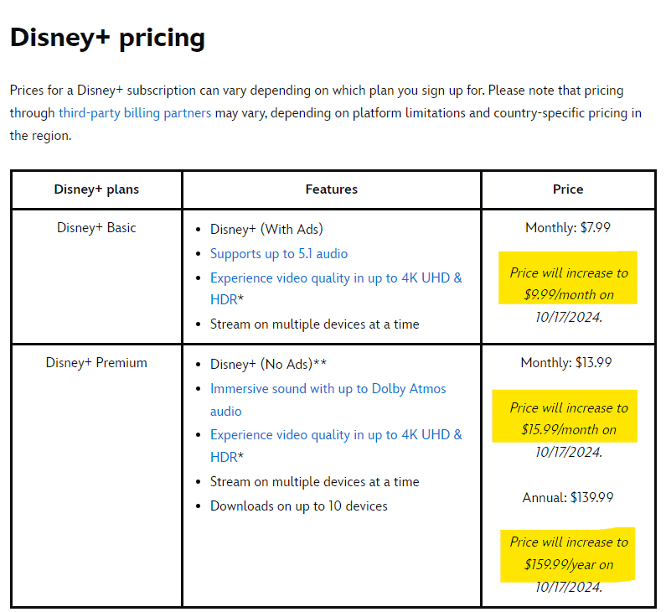666x612 pixels.
Task: Click the Supports up to 5.1 audio link
Action: [x=279, y=254]
